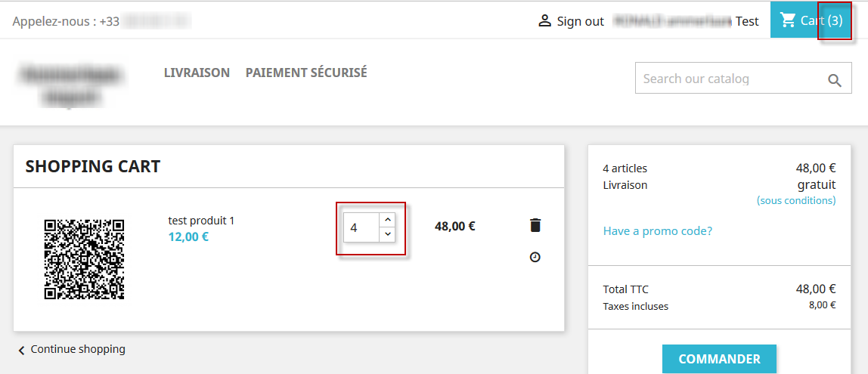Open the PAIEMENT SÉCURISÉ menu item
Image resolution: width=868 pixels, height=374 pixels.
pos(306,73)
